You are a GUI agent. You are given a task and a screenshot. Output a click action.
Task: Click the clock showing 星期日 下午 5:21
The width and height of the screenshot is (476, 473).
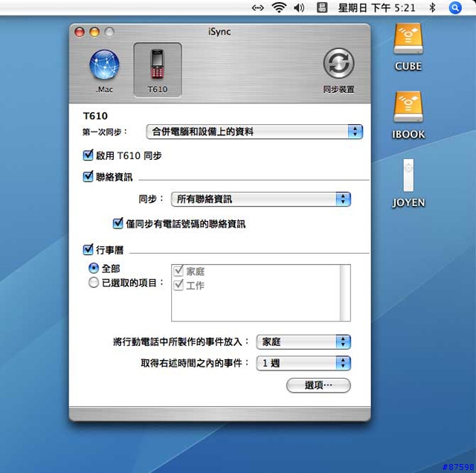point(376,8)
